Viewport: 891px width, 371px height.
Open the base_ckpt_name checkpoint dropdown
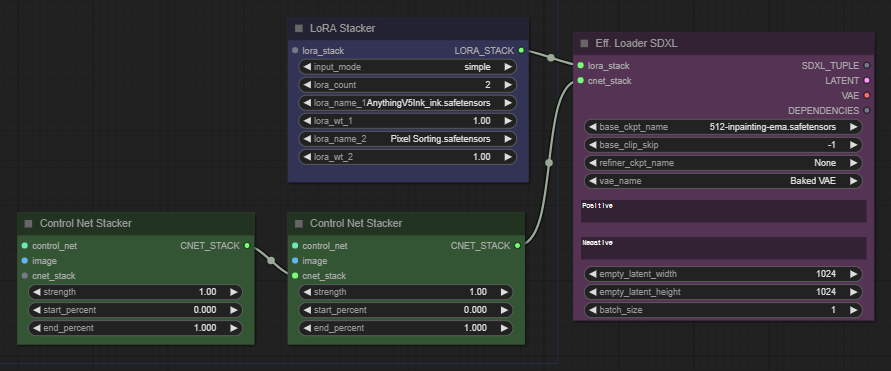[723, 127]
